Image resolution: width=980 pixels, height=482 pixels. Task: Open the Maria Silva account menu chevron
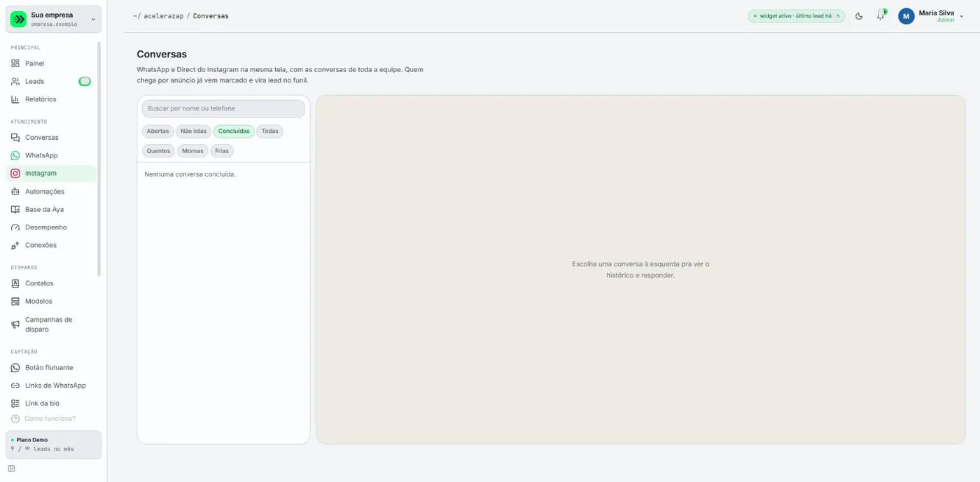961,16
